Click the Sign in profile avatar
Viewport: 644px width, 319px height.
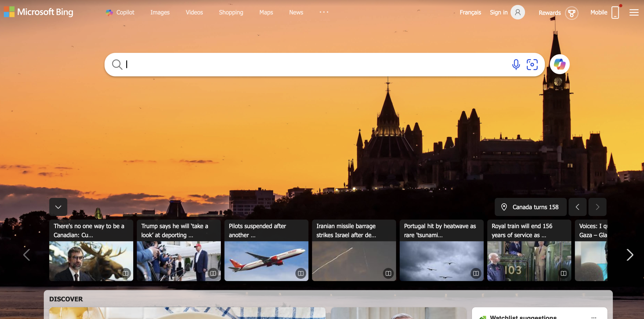click(x=517, y=12)
